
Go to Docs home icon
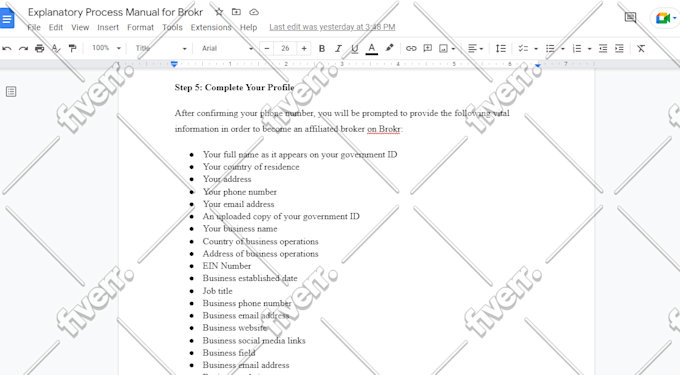coord(7,19)
